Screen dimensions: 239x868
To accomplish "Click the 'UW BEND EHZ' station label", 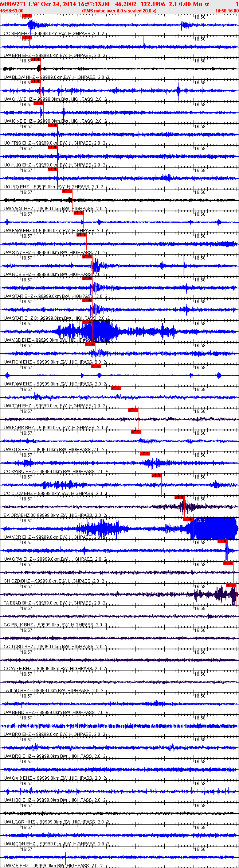I will [x=19, y=713].
